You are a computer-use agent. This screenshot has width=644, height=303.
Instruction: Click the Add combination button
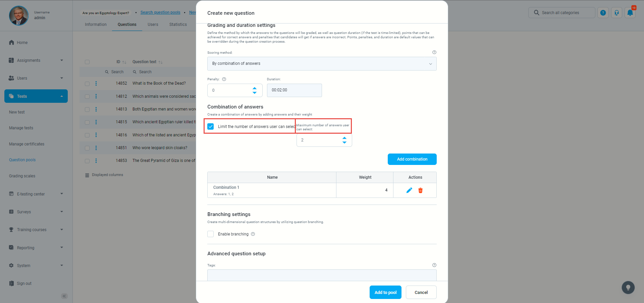[x=412, y=159]
